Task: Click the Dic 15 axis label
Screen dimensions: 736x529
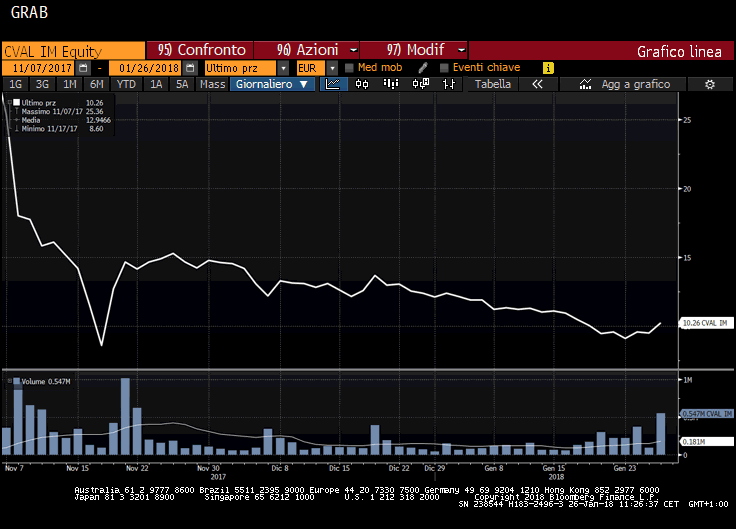Action: click(x=339, y=468)
